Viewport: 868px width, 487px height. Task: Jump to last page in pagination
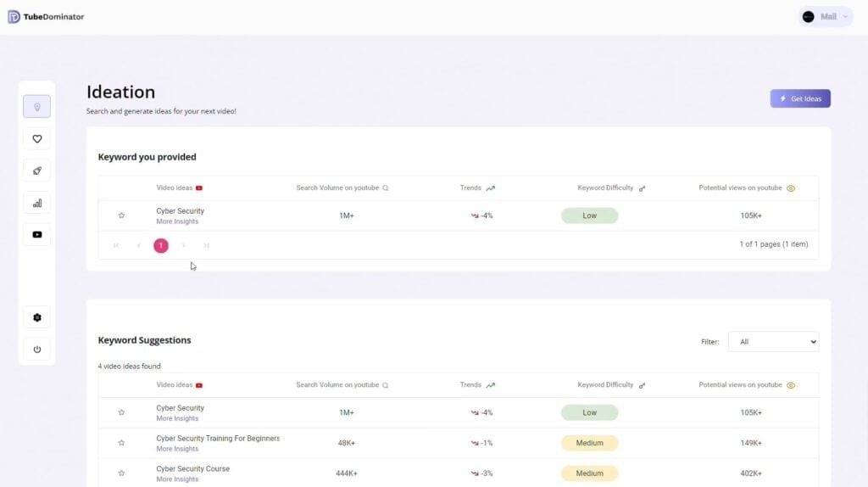(x=206, y=245)
